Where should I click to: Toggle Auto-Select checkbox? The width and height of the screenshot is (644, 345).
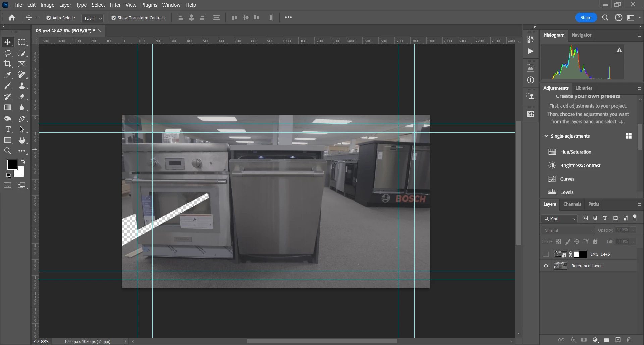pyautogui.click(x=49, y=18)
